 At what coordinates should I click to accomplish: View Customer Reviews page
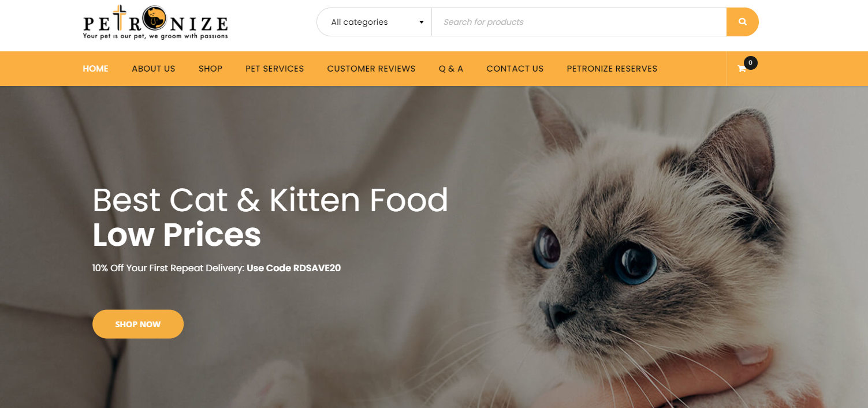[371, 69]
